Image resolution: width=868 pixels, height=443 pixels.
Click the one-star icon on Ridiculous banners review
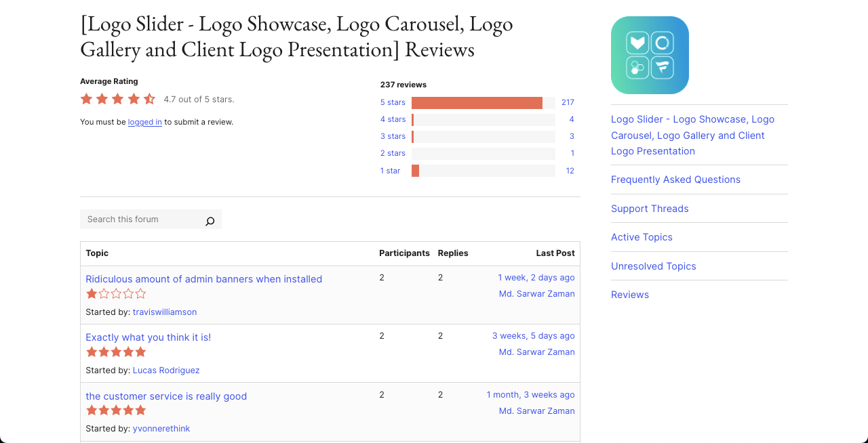[x=90, y=293]
